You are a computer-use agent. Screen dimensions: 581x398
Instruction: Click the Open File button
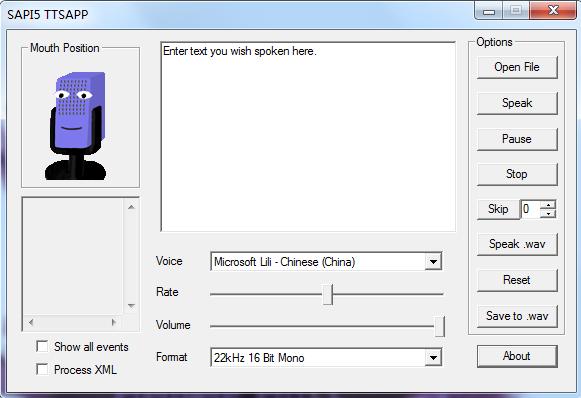click(517, 67)
